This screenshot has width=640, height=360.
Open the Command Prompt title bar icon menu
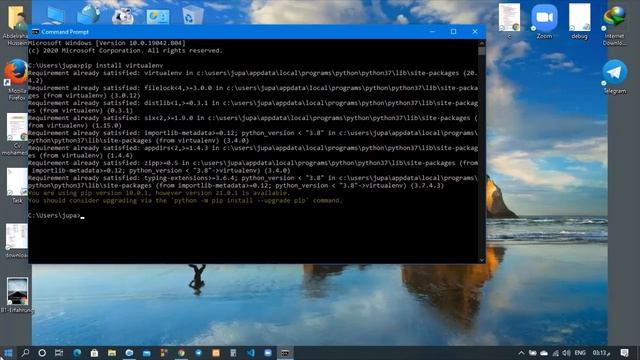coord(36,32)
